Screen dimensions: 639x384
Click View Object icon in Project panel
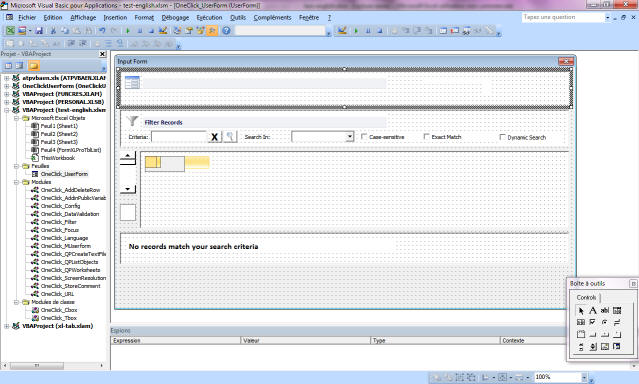[20, 66]
